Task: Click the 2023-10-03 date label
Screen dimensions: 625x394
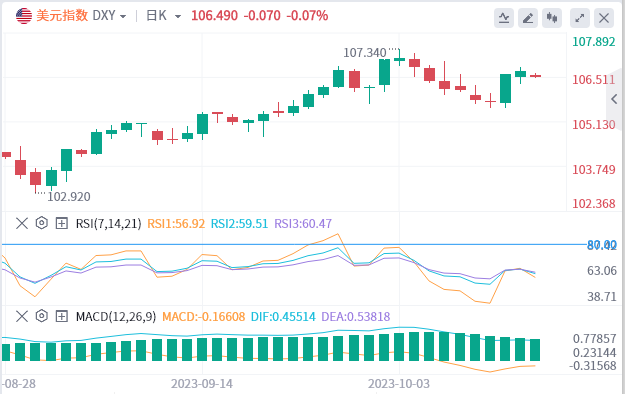Action: pyautogui.click(x=399, y=384)
